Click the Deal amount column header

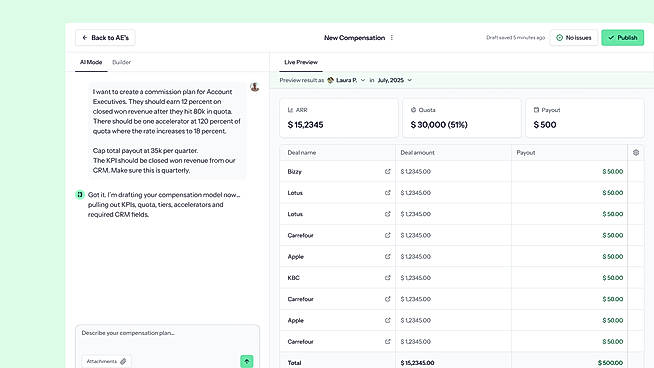point(417,153)
